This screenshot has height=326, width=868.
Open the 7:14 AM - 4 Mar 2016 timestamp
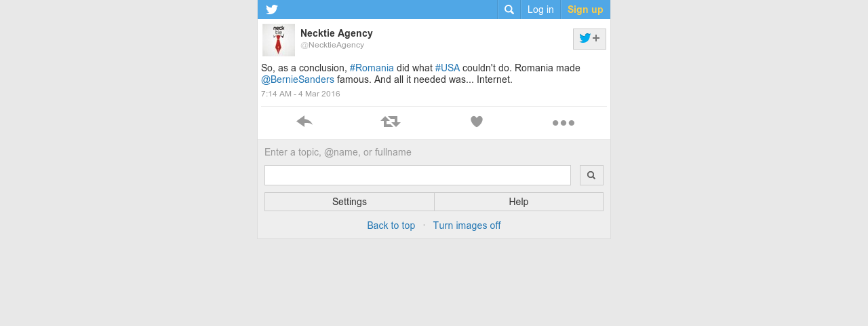click(x=300, y=94)
